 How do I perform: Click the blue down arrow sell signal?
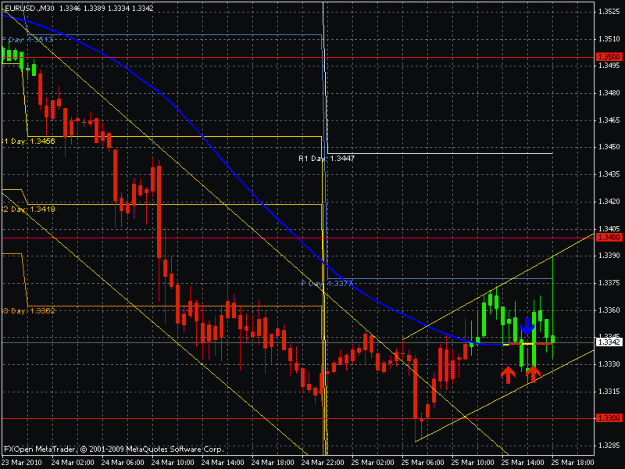point(527,326)
